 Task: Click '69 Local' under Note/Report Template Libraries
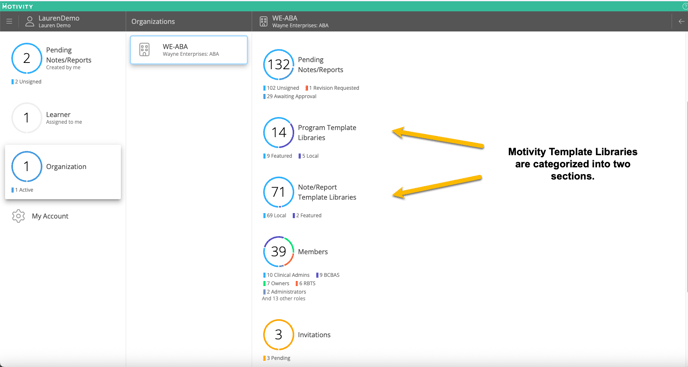[x=275, y=216]
